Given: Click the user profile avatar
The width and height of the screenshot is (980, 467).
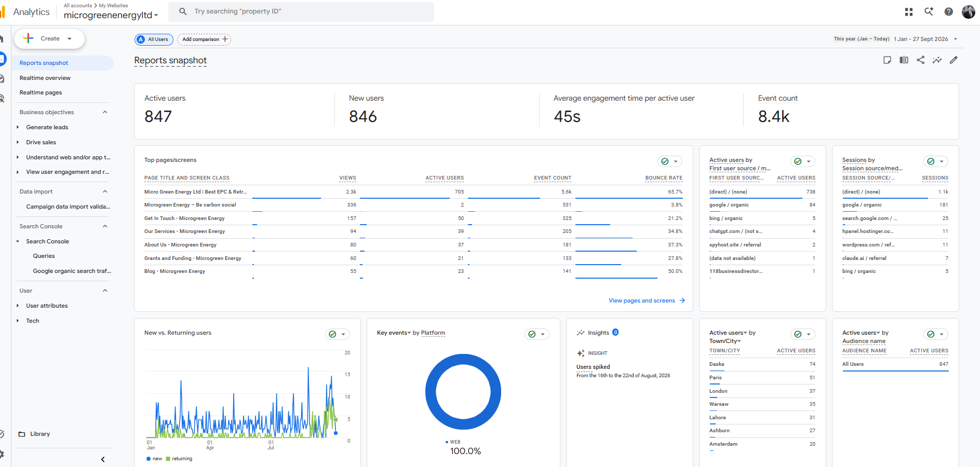Looking at the screenshot, I should (x=969, y=11).
